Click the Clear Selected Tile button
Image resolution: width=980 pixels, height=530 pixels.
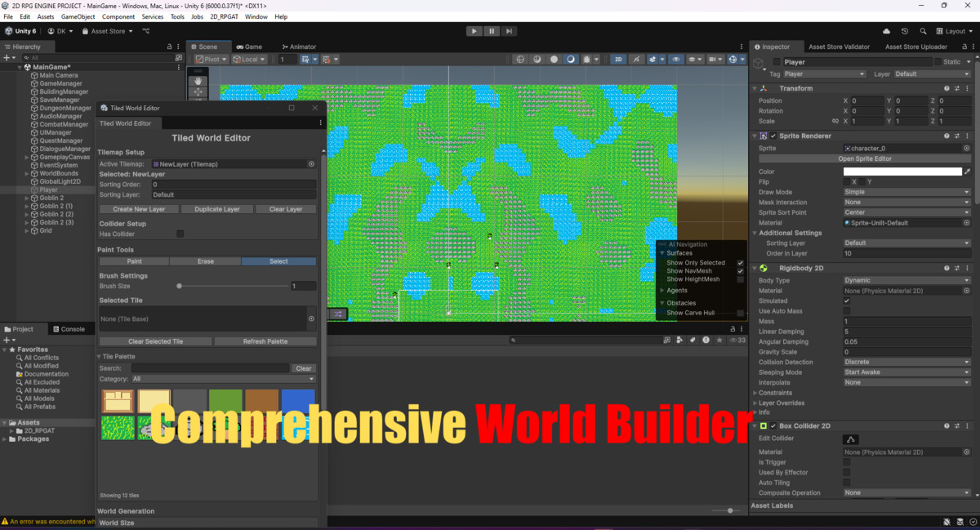[155, 341]
